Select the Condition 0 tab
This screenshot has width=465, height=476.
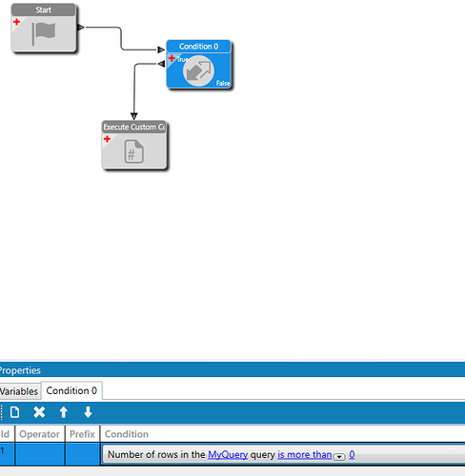(x=71, y=390)
